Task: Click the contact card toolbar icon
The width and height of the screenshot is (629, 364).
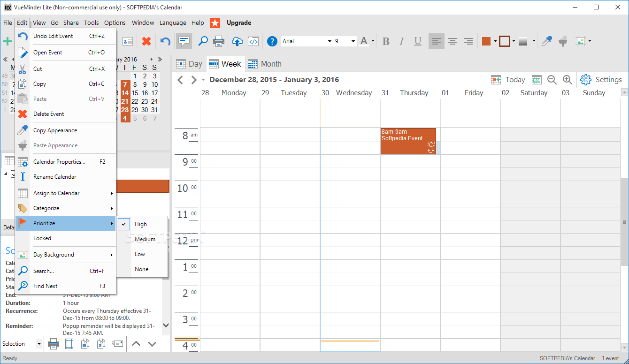Action: tap(128, 41)
